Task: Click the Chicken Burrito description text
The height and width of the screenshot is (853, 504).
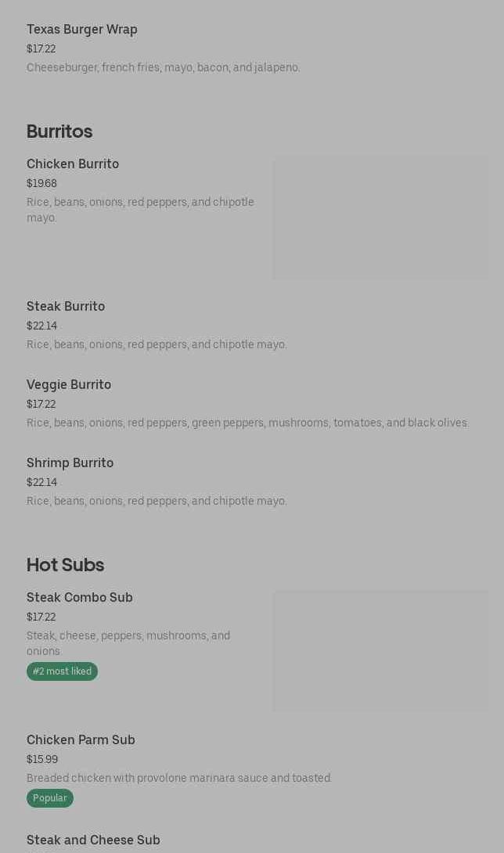Action: click(x=140, y=210)
